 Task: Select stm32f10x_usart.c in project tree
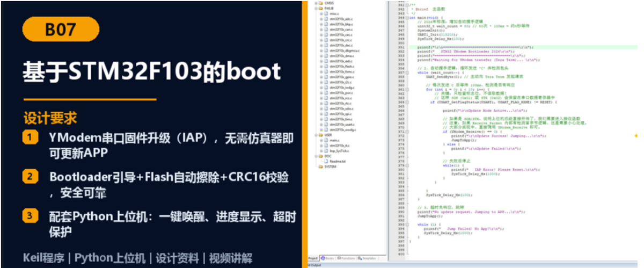pyautogui.click(x=343, y=125)
